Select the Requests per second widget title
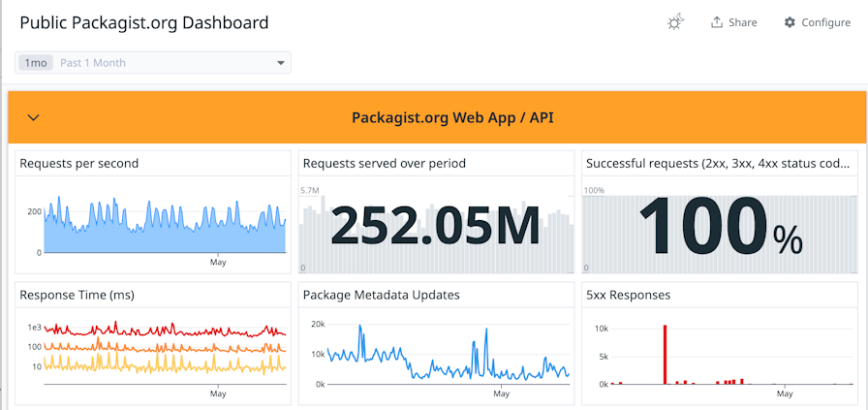 [79, 163]
